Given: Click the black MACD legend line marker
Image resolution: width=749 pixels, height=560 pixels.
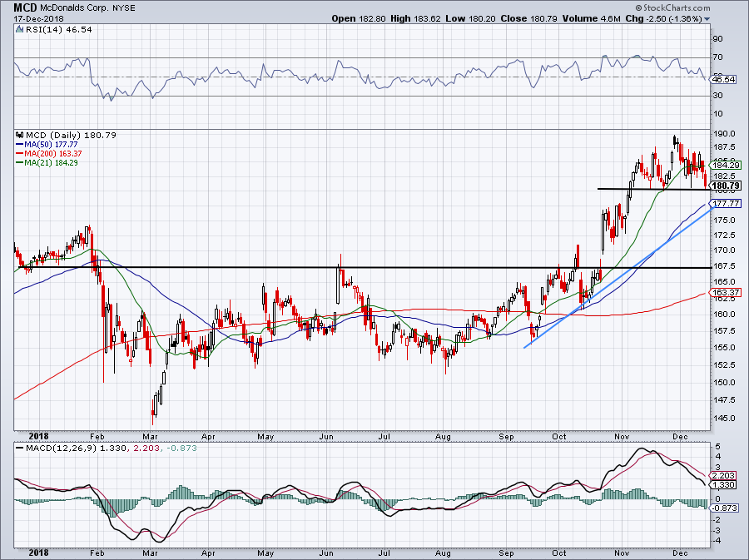Looking at the screenshot, I should tap(20, 448).
